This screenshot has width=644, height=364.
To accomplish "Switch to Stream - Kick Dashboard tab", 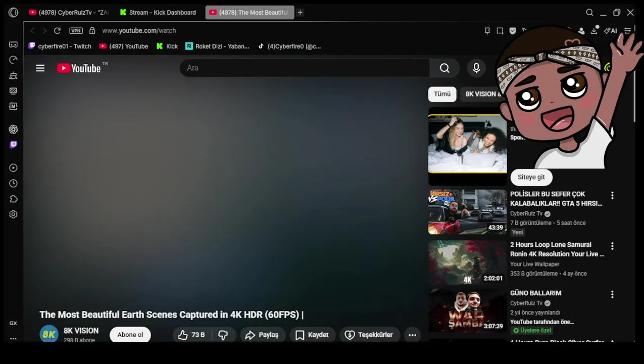I will point(158,13).
